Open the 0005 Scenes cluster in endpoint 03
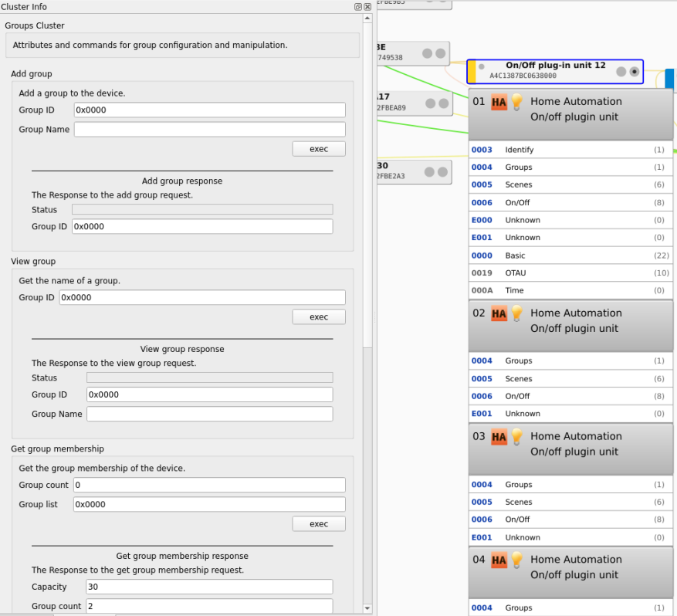 tap(570, 502)
